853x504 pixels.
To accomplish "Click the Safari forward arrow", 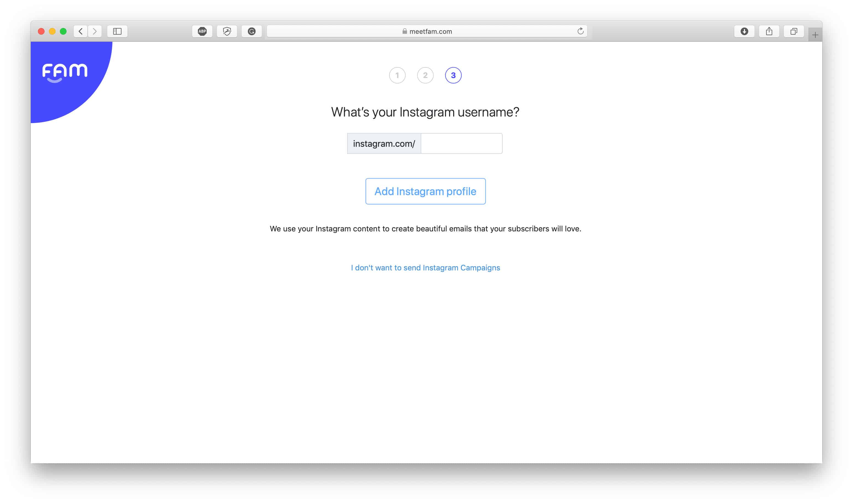I will [x=95, y=31].
